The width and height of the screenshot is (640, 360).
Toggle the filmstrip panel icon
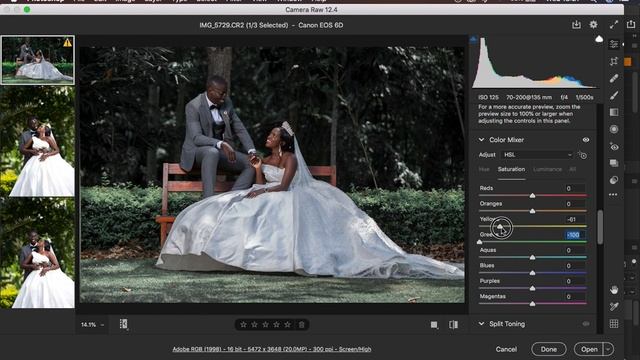point(123,324)
